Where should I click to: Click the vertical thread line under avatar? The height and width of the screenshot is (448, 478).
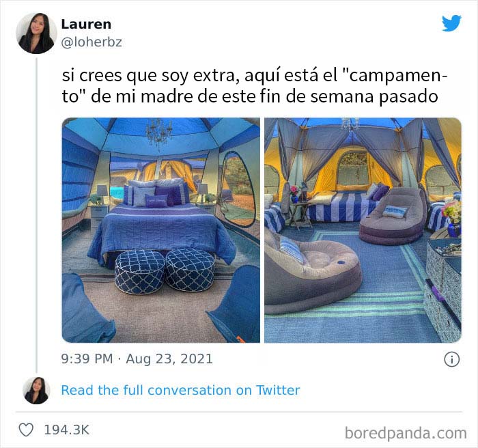37,215
